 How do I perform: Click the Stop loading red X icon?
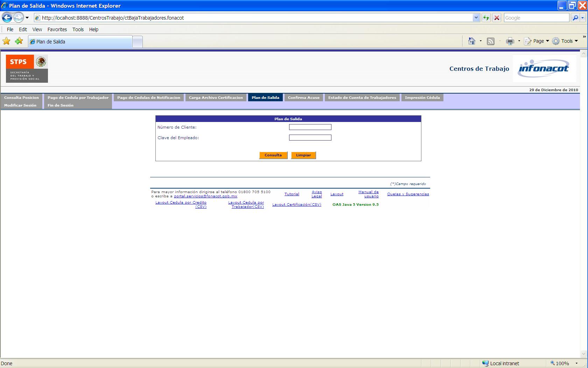pyautogui.click(x=496, y=18)
